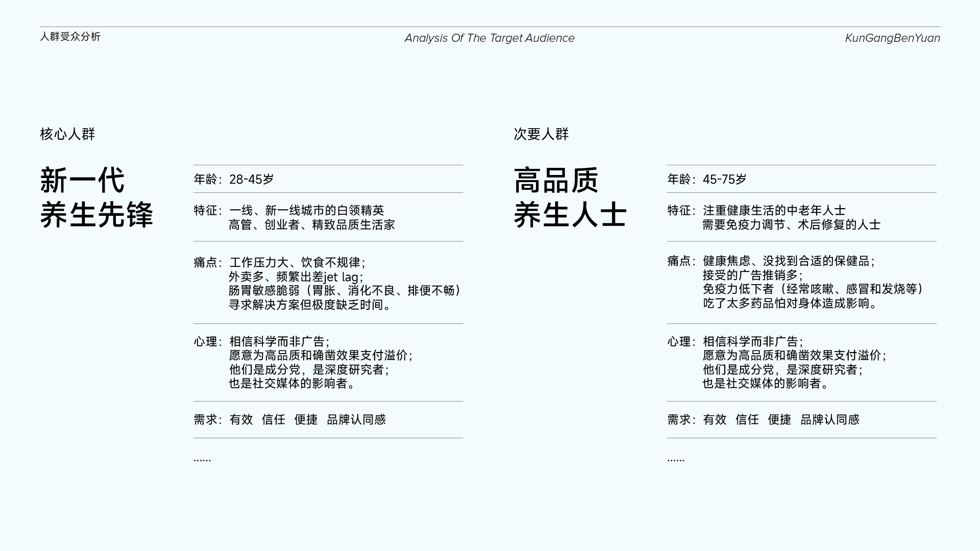
Task: Click the line 健康焦虑、没找到合适的保健品
Action: (x=788, y=261)
